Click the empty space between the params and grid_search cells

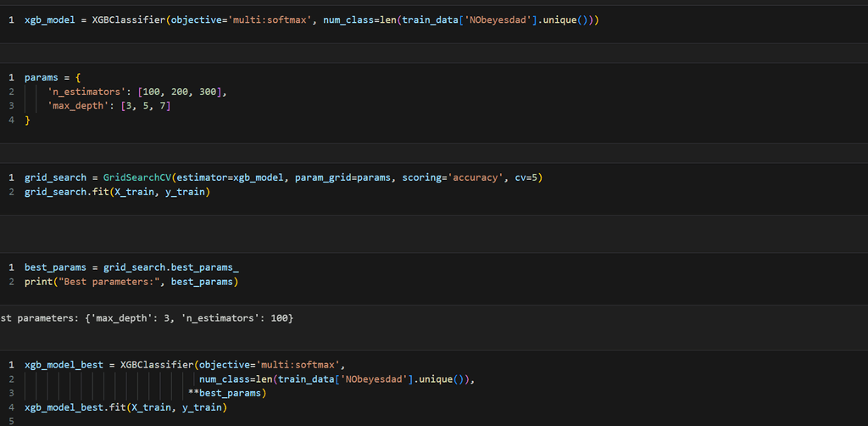(434, 154)
